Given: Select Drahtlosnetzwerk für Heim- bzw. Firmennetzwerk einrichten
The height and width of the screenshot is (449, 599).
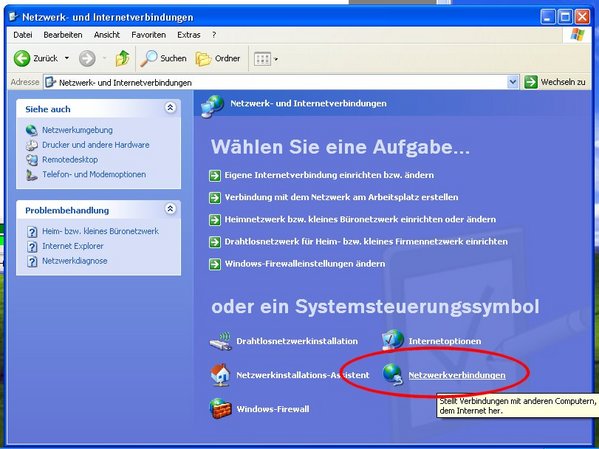Looking at the screenshot, I should [x=366, y=242].
